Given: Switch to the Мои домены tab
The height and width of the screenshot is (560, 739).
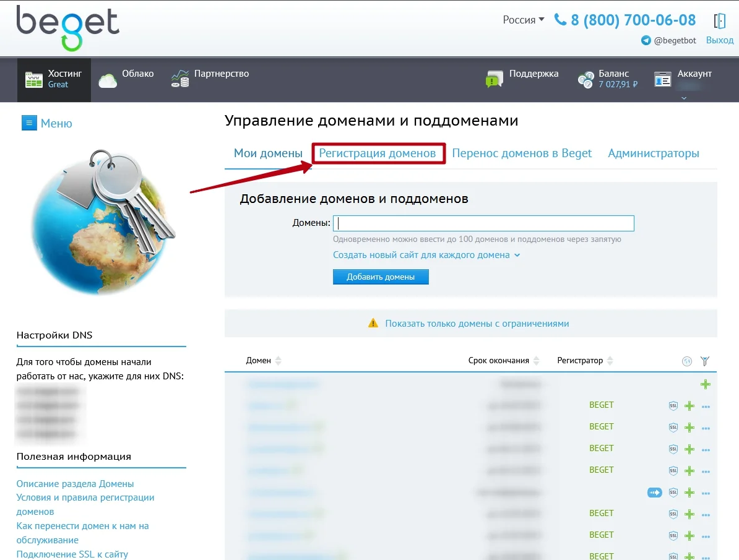Looking at the screenshot, I should (x=268, y=153).
